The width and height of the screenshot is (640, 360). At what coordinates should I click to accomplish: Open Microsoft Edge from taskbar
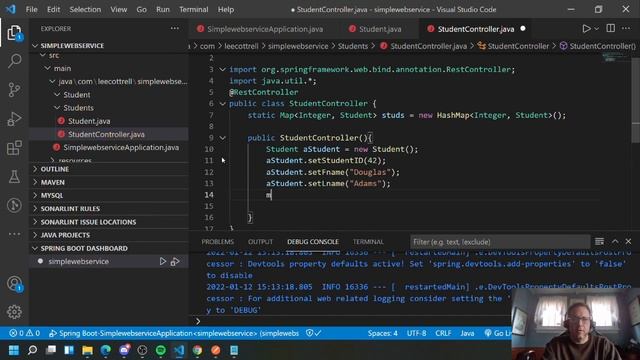(x=106, y=350)
